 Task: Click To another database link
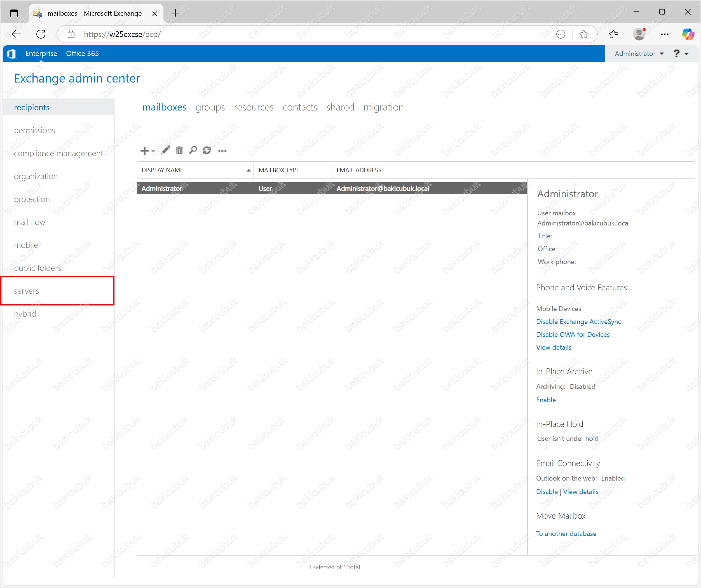coord(566,534)
